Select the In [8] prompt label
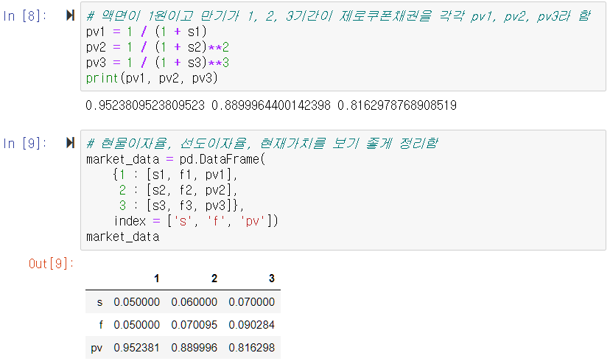 pos(25,16)
